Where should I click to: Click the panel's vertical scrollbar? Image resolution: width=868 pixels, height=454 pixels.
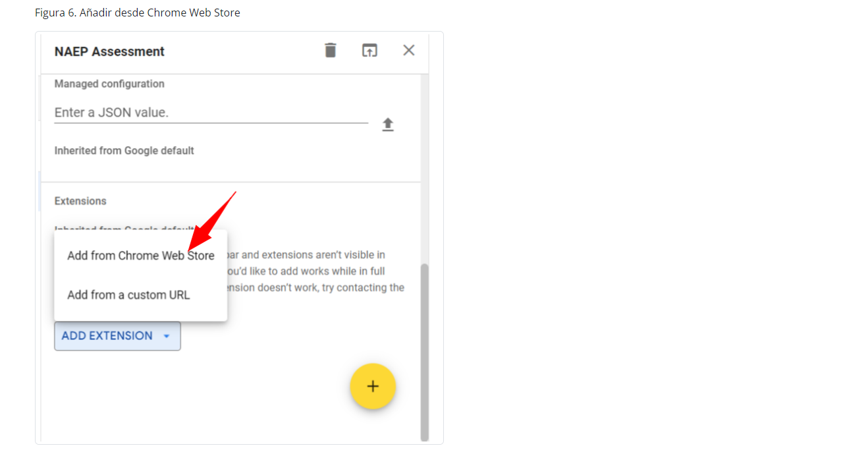tap(425, 353)
